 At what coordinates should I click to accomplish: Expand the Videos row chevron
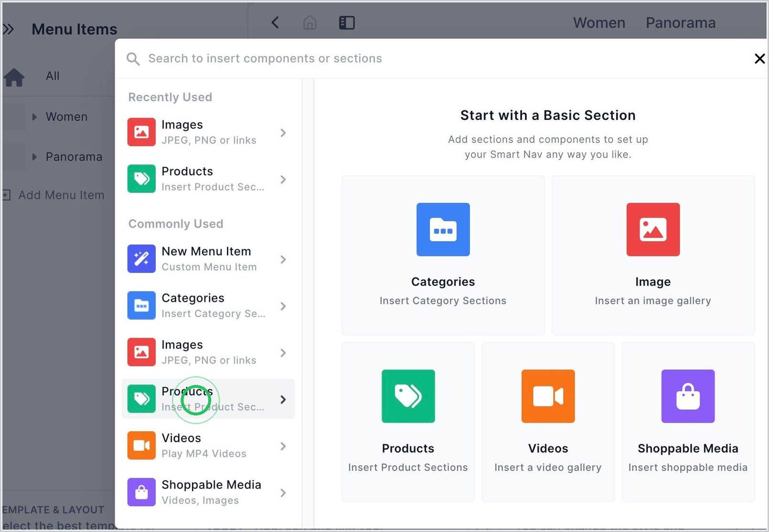[283, 446]
